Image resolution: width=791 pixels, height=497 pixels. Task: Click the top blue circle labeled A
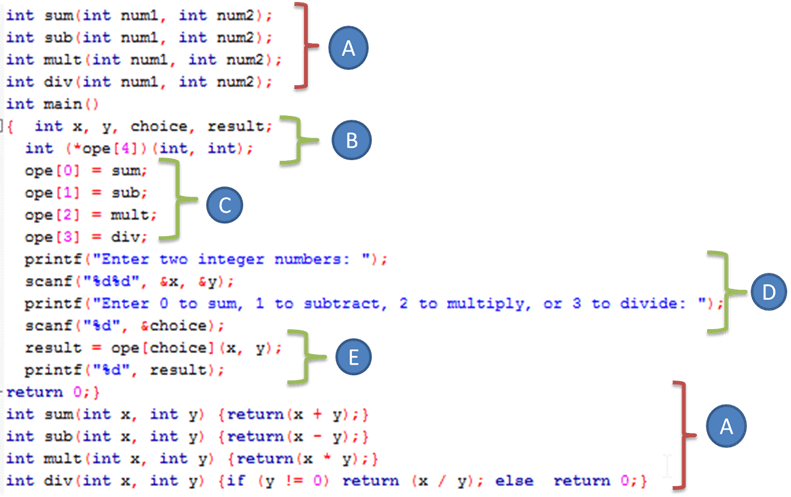[347, 47]
